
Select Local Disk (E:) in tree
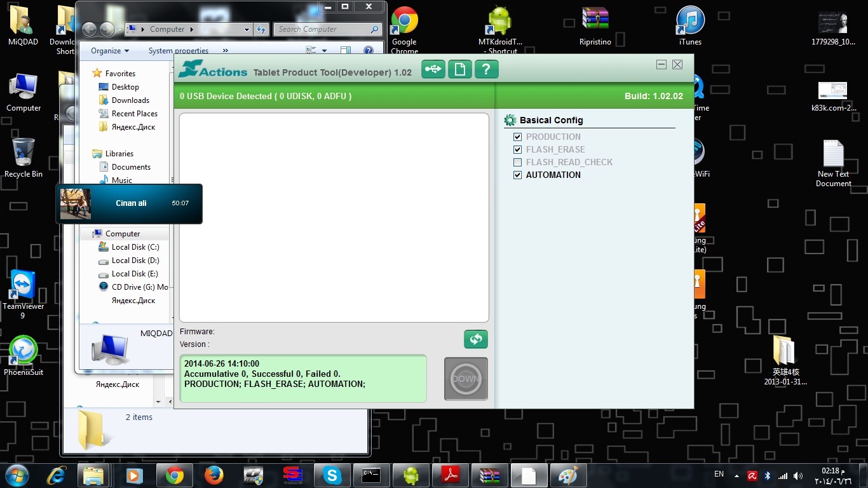(129, 274)
